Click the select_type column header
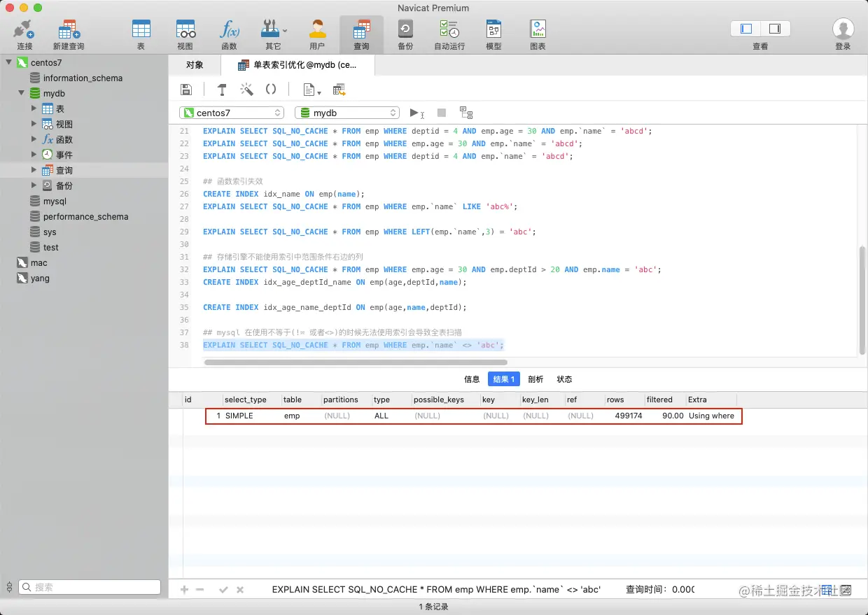Viewport: 868px width, 615px height. click(251, 400)
